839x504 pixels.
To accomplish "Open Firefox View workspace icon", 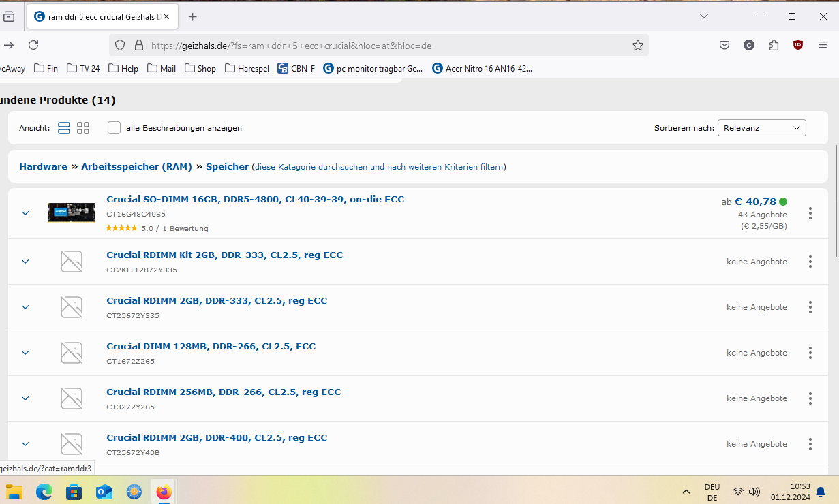I will click(x=9, y=16).
